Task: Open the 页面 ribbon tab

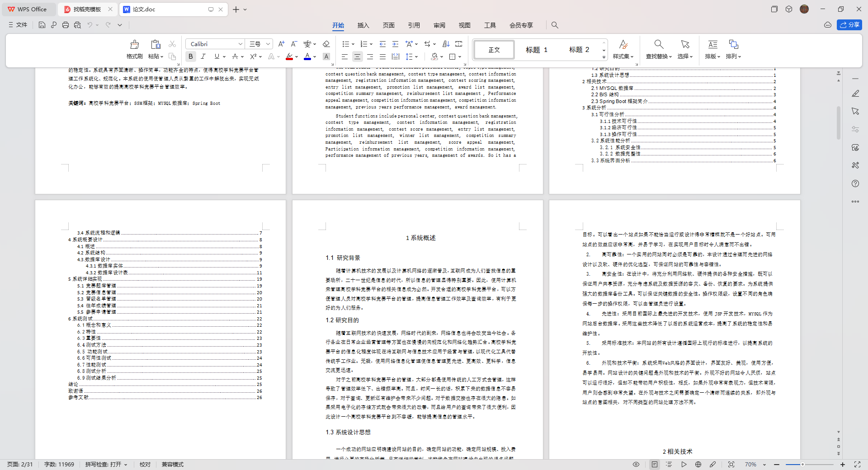Action: (x=389, y=25)
